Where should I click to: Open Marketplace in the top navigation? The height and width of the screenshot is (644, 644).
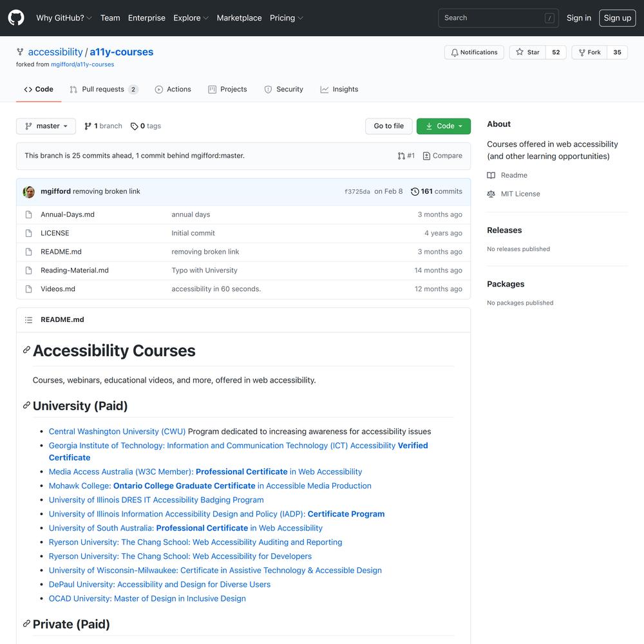coord(239,17)
